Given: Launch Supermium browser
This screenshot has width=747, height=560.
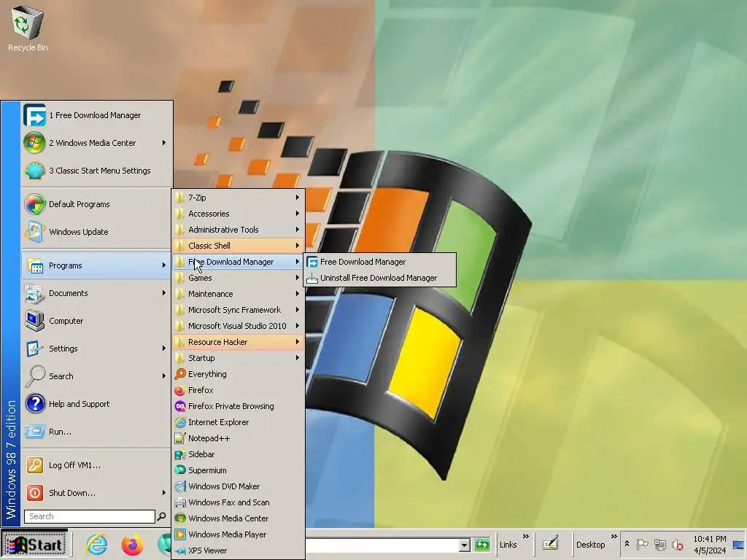Looking at the screenshot, I should [x=239, y=470].
